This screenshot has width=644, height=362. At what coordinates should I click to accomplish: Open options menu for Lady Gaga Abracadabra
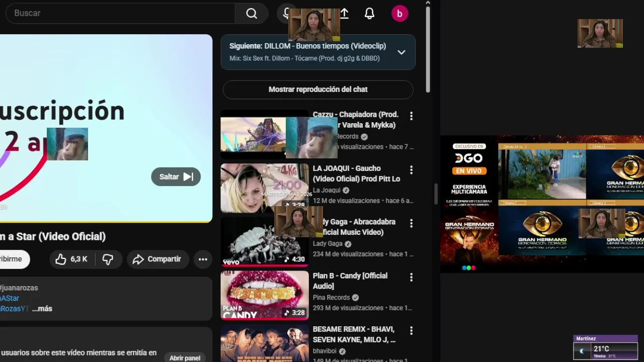click(x=411, y=223)
